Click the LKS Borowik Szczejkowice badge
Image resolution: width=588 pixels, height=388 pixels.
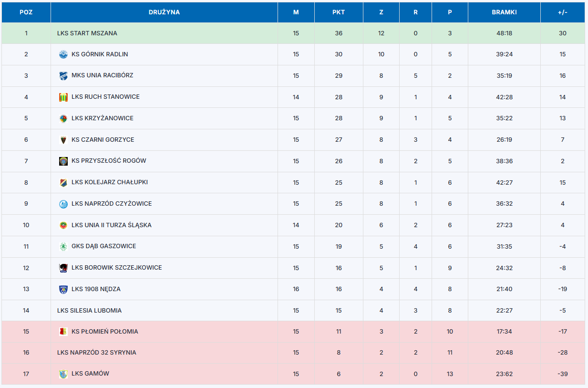tap(63, 268)
